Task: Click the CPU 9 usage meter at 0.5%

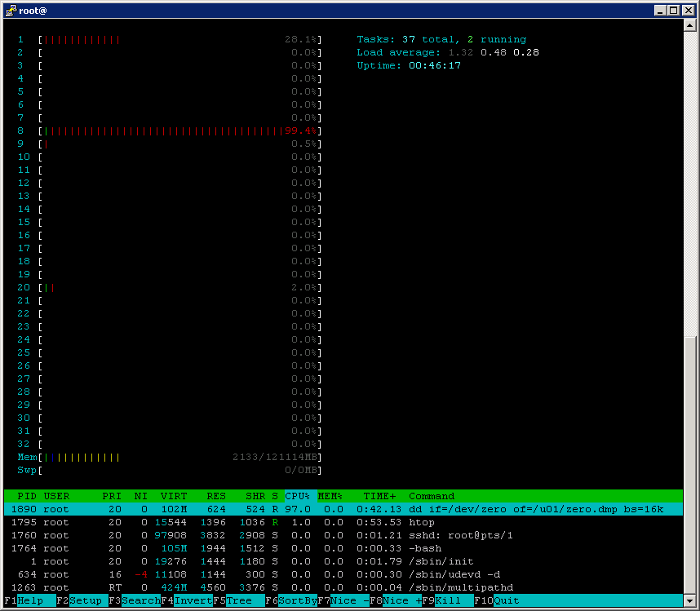Action: coord(180,144)
